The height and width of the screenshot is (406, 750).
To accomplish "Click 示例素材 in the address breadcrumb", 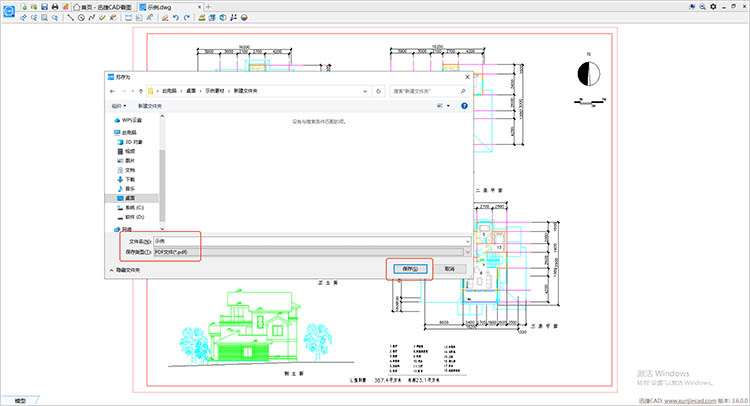I will tap(215, 91).
